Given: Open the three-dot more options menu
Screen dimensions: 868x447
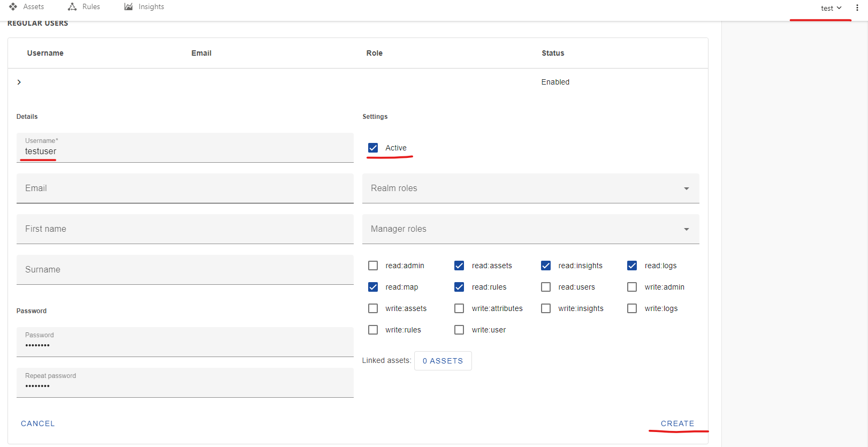Looking at the screenshot, I should pos(857,8).
